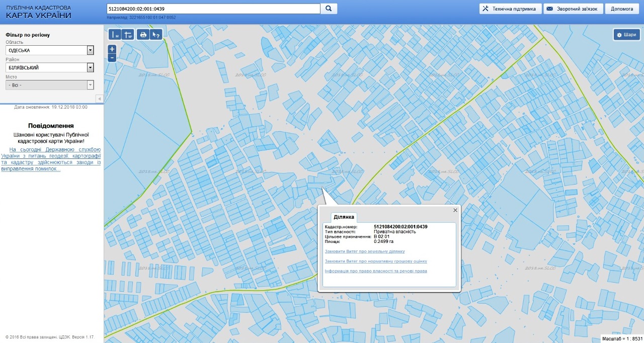The width and height of the screenshot is (644, 343).
Task: Click the Публічна кадастрова карта України logo
Action: pos(39,12)
